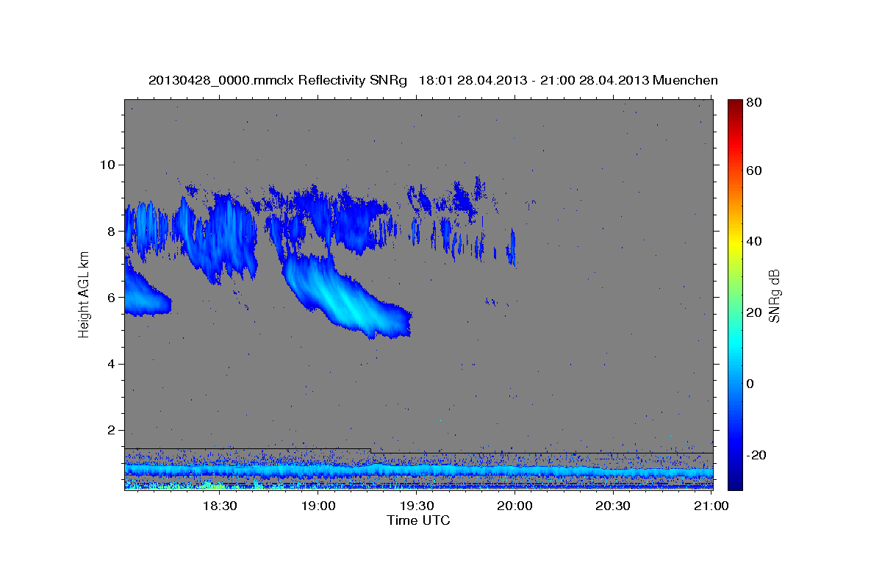Click the 'SNRg dB' colorbar label
The height and width of the screenshot is (588, 882).
pos(774,295)
